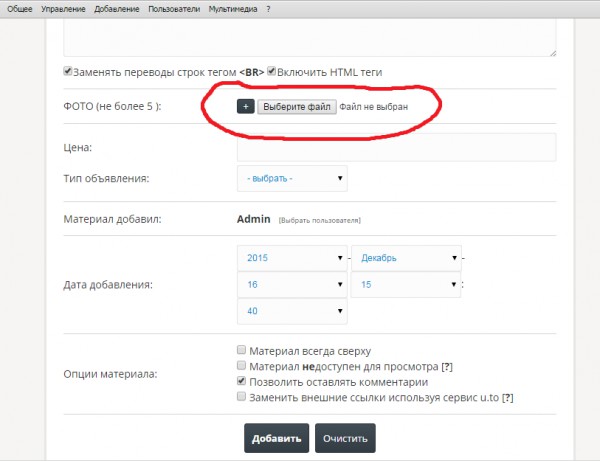
Task: Open the month dropdown showing Декабрь
Action: click(406, 258)
